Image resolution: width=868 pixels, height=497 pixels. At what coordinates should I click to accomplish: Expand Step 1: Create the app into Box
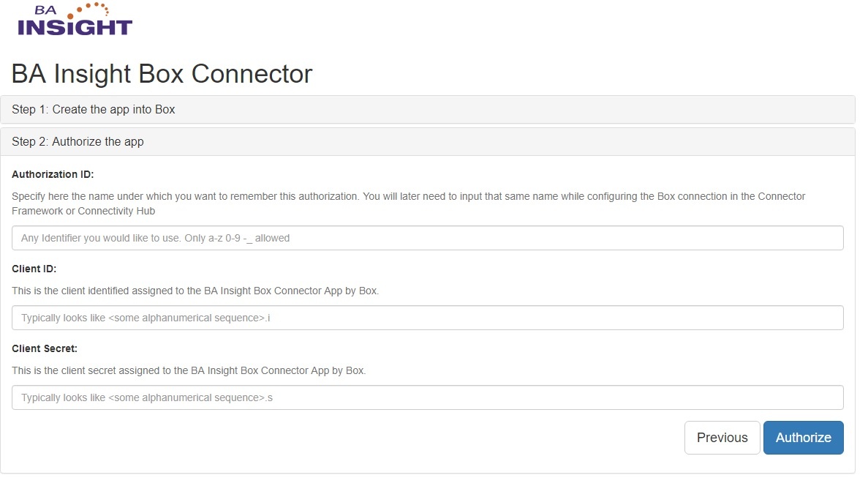click(94, 110)
